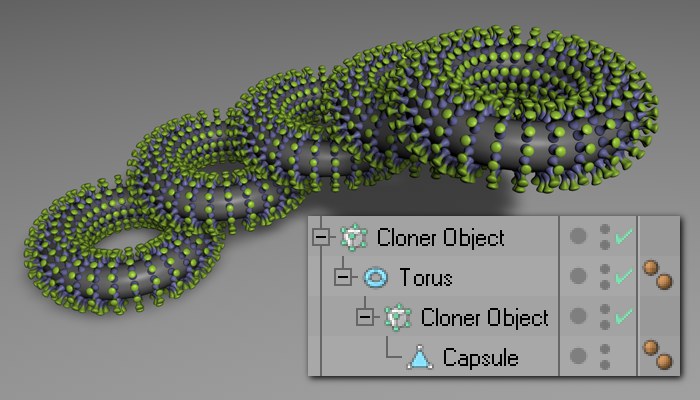Disable the nested Cloner Object checkmark
This screenshot has height=400, width=700.
(624, 316)
